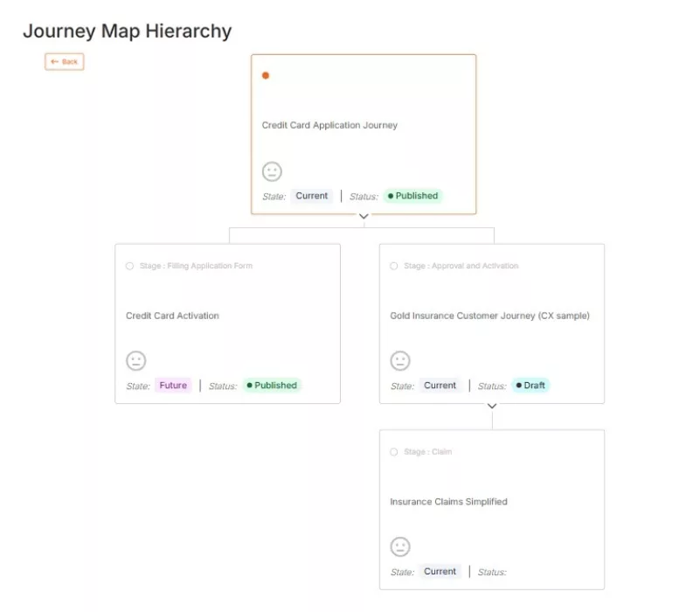Click the Current state badge on Insurance Claims Simplified
700x612 pixels.
[440, 571]
